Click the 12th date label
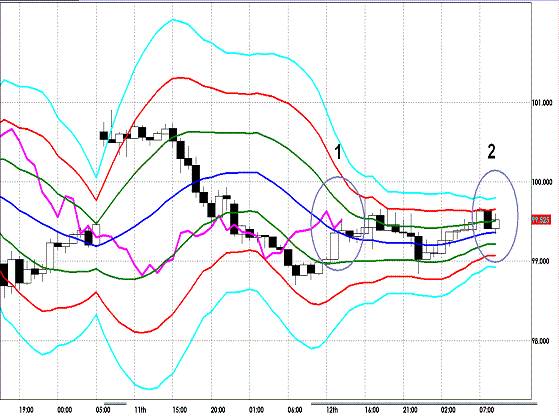The height and width of the screenshot is (416, 559). 332,410
